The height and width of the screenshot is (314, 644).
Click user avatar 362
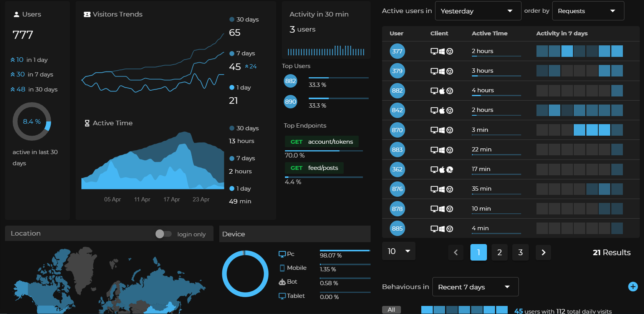(397, 169)
